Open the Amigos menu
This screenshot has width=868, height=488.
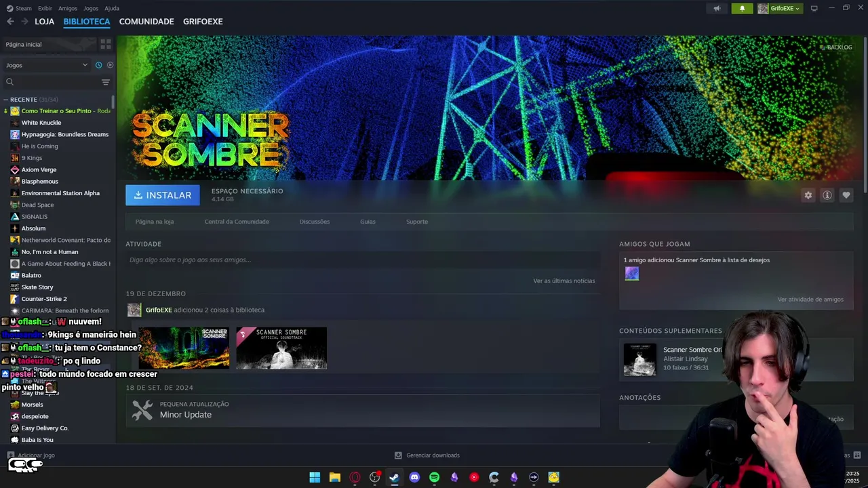point(68,8)
